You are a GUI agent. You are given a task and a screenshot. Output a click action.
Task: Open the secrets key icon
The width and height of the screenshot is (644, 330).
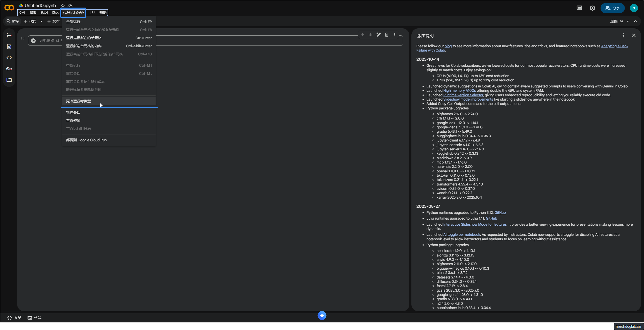[9, 69]
